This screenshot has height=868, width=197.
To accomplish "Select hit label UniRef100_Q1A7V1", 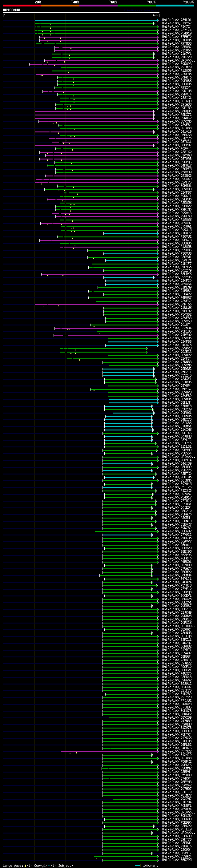I will click(176, 54).
